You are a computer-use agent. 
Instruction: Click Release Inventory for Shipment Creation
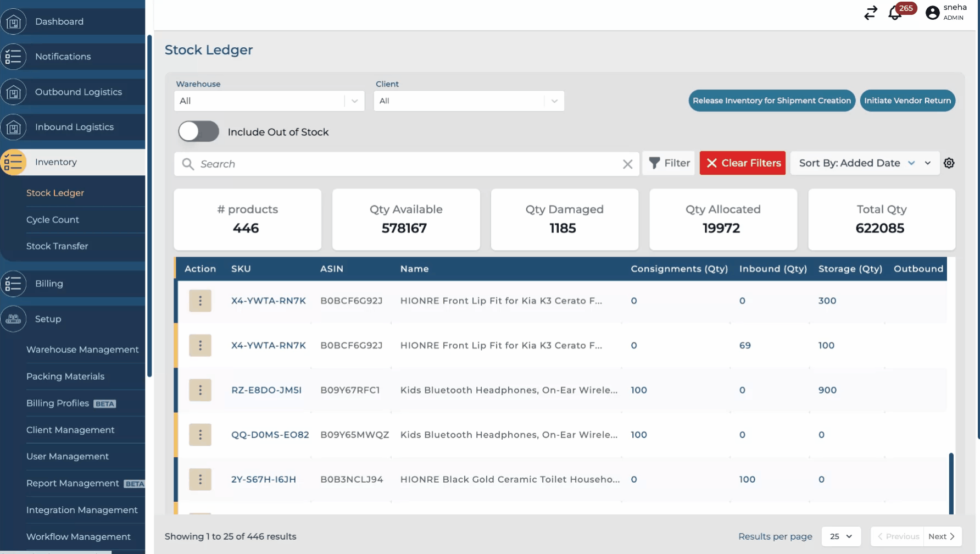coord(771,101)
